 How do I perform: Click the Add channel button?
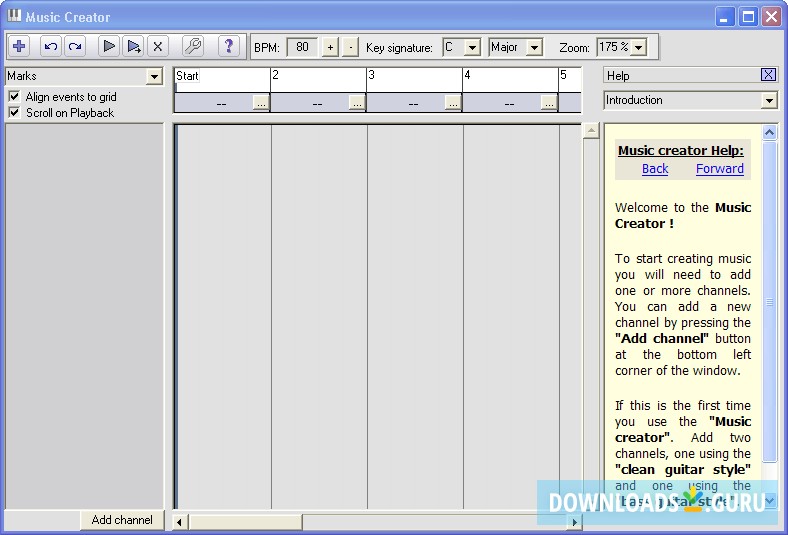point(122,520)
